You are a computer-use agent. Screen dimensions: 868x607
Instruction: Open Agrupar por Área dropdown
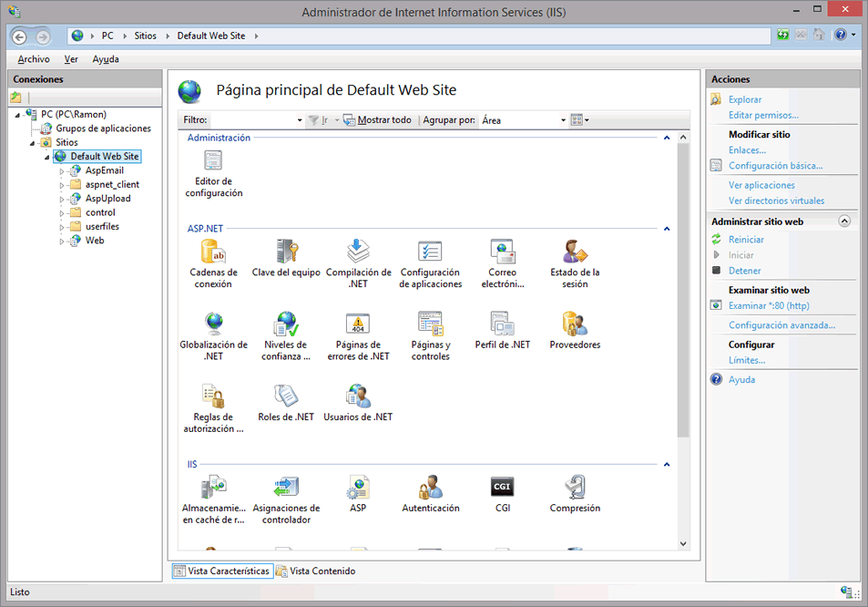coord(563,120)
